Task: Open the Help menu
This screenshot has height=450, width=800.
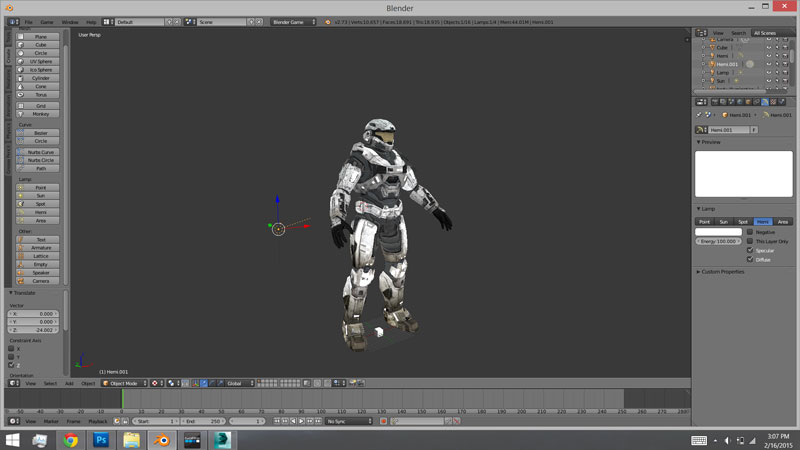Action: pos(91,22)
